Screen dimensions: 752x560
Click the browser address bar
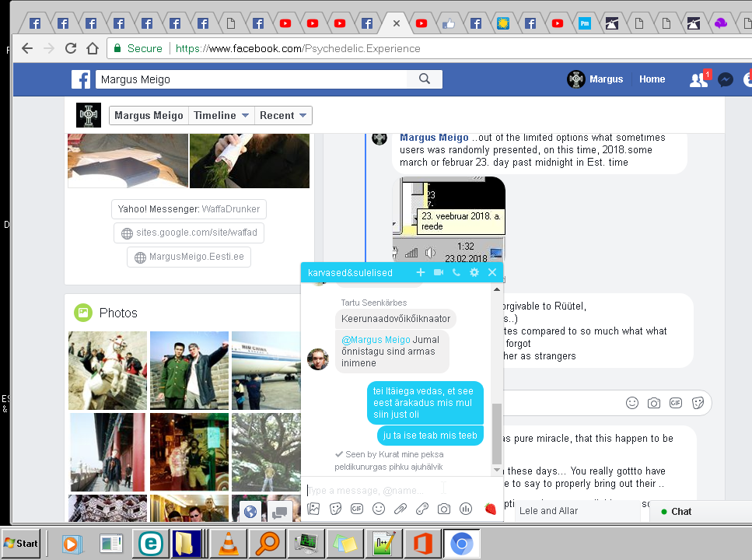(x=427, y=48)
